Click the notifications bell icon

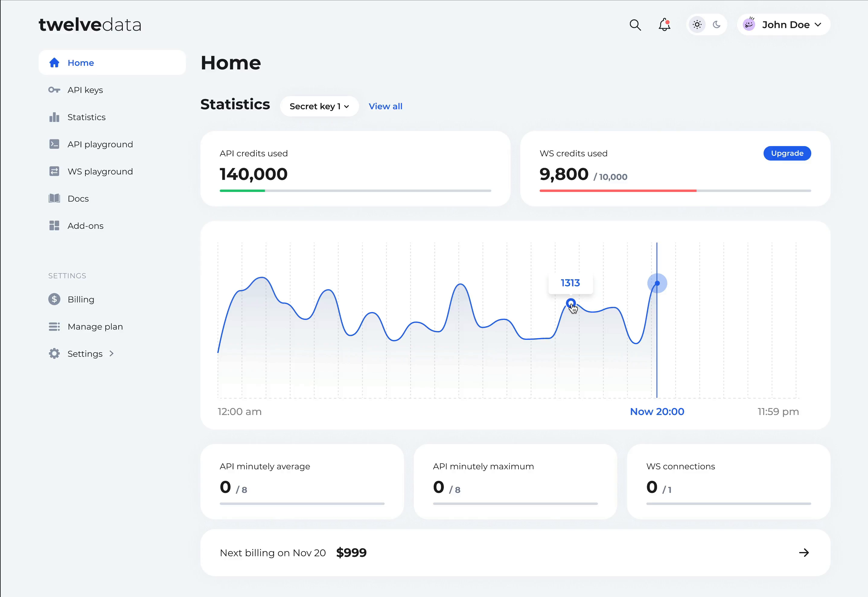(664, 25)
